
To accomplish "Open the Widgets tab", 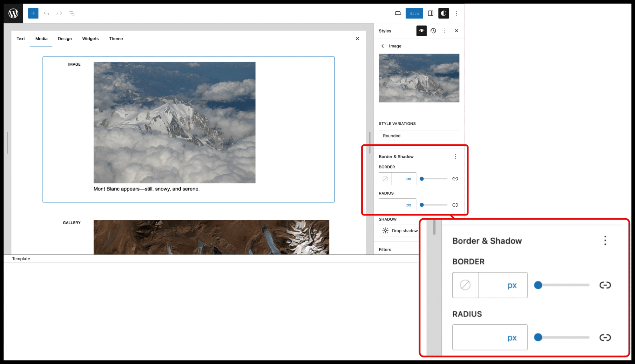I will [91, 39].
